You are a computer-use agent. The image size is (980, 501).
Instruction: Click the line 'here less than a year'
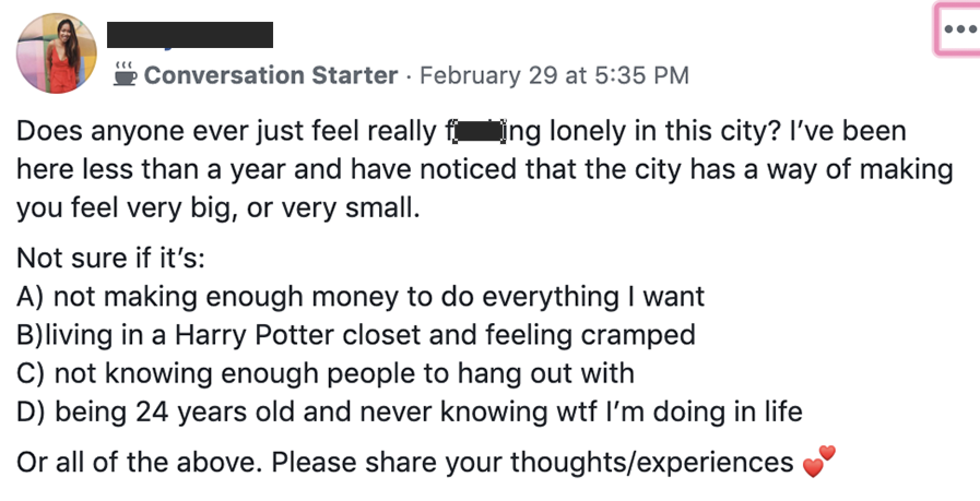coord(485,170)
